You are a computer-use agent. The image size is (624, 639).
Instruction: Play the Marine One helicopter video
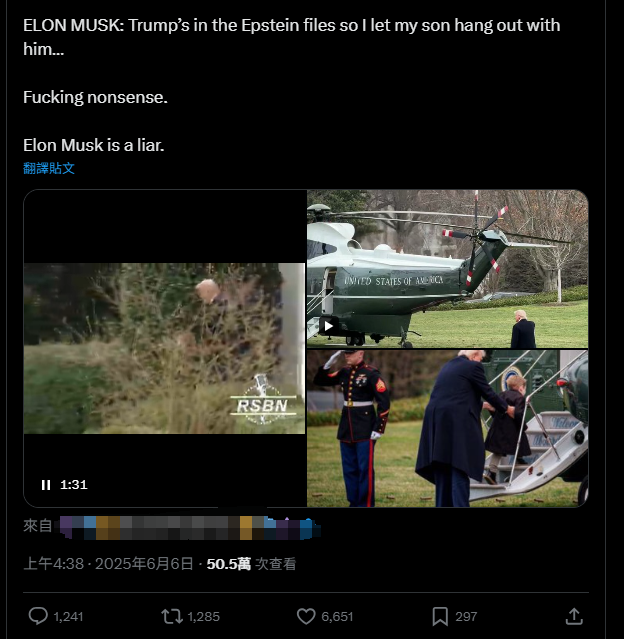click(328, 326)
